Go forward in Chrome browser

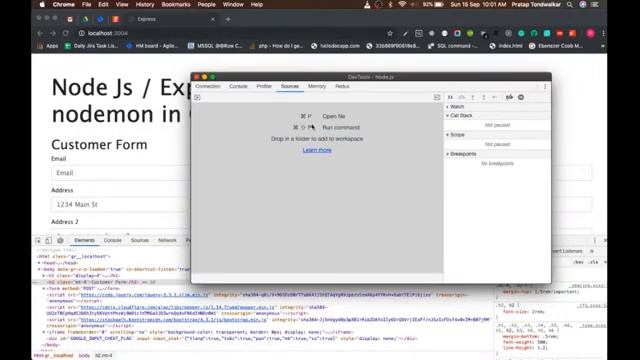[x=53, y=33]
